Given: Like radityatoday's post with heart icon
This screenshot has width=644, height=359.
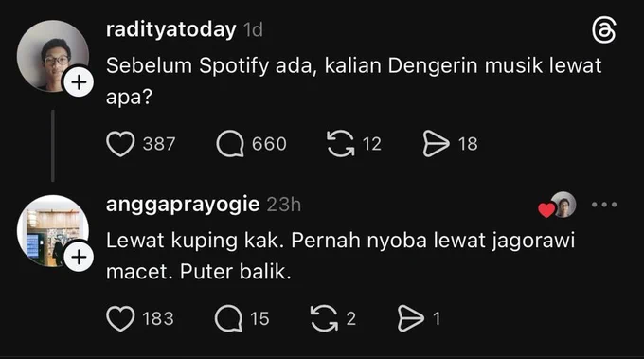Looking at the screenshot, I should [120, 144].
